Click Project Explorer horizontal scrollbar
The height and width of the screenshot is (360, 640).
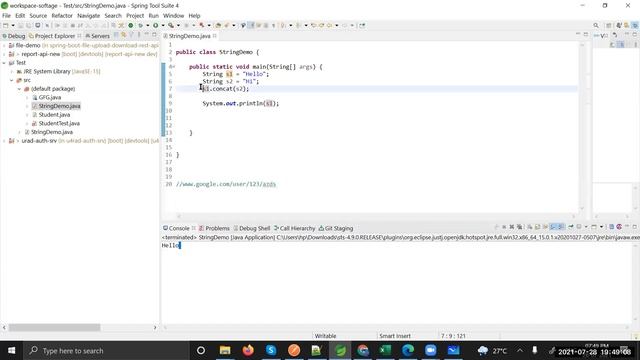(54, 327)
